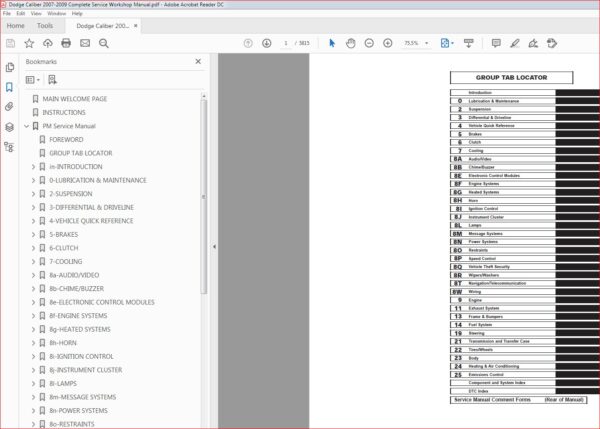
Task: Go to previous page arrow
Action: (248, 43)
